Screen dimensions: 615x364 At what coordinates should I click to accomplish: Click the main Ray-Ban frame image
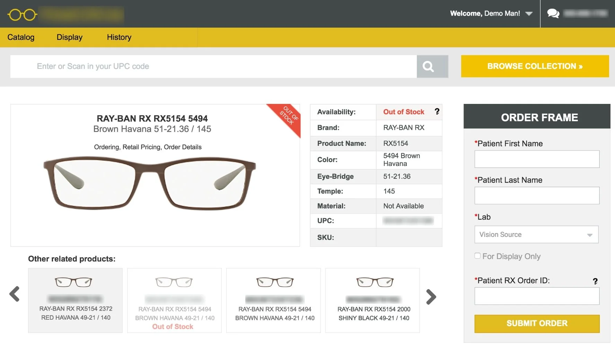tap(149, 183)
